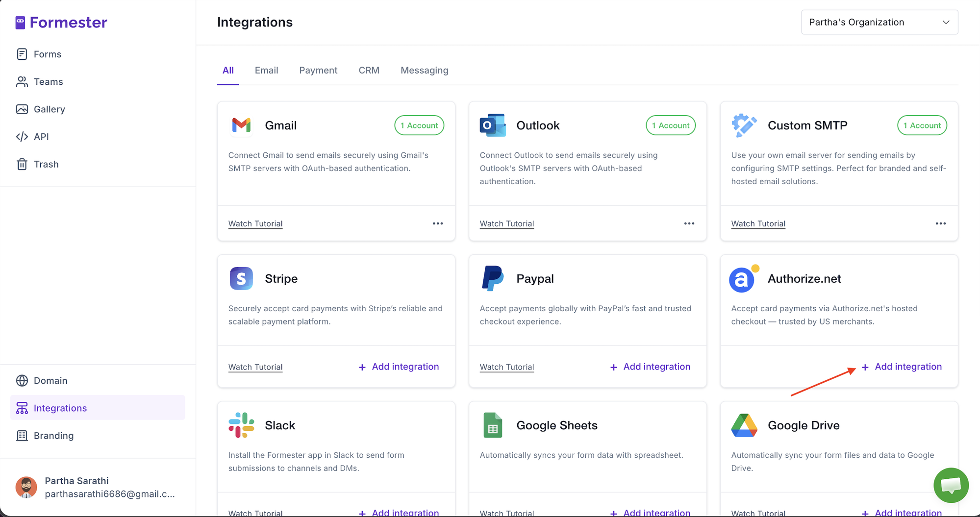
Task: Add integration for Stripe
Action: pyautogui.click(x=399, y=367)
